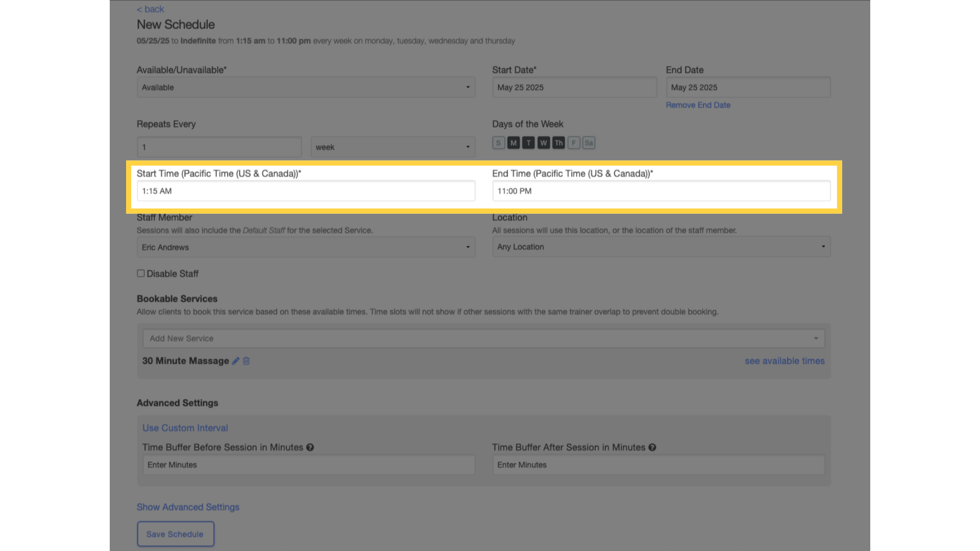The height and width of the screenshot is (551, 980).
Task: Expand Show Advanced Settings
Action: pos(188,507)
